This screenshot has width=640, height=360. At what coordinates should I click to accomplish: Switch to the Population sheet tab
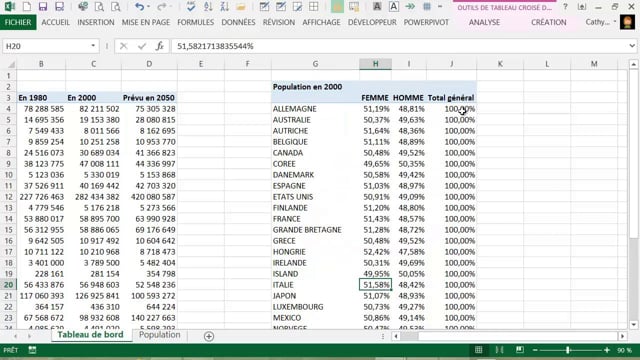(160, 335)
